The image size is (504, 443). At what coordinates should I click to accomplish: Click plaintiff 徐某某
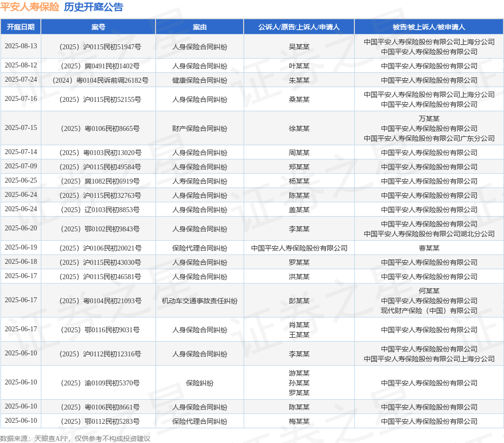click(299, 128)
